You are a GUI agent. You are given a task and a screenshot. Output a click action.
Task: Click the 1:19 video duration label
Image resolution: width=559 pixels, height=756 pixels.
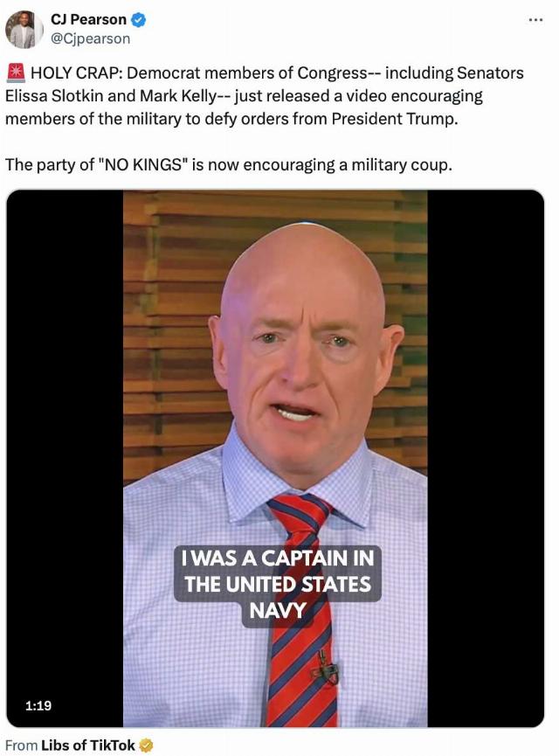pos(38,705)
